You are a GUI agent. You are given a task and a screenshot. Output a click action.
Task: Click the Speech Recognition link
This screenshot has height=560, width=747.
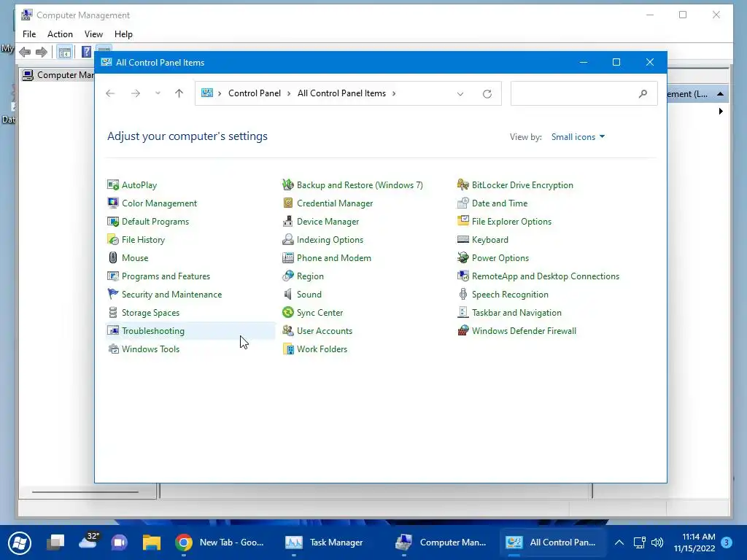coord(510,295)
